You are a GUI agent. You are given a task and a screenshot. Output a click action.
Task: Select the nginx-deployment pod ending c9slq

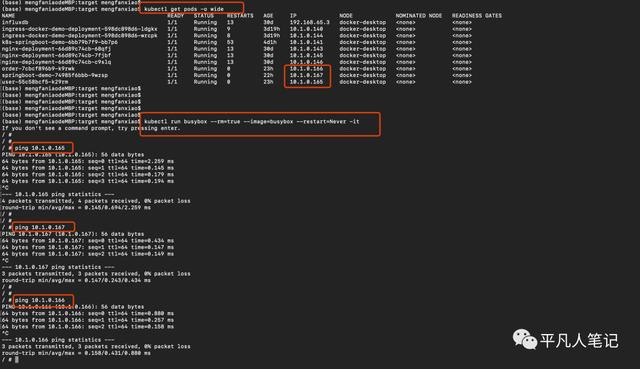click(56, 62)
